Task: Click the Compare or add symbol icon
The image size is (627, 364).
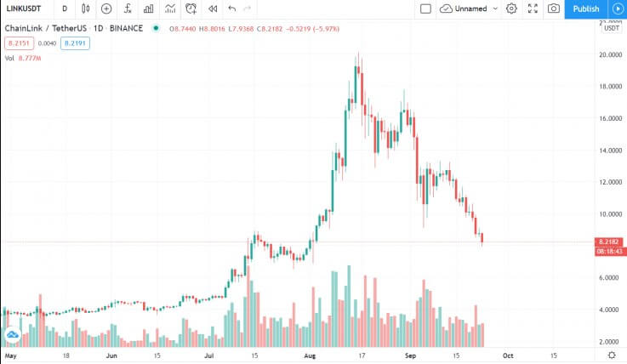Action: coord(106,9)
